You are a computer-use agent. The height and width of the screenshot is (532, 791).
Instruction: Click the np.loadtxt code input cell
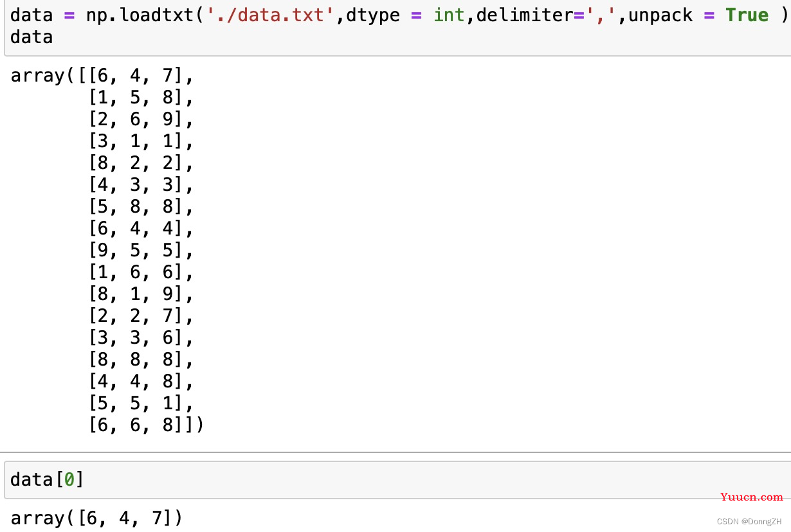395,27
